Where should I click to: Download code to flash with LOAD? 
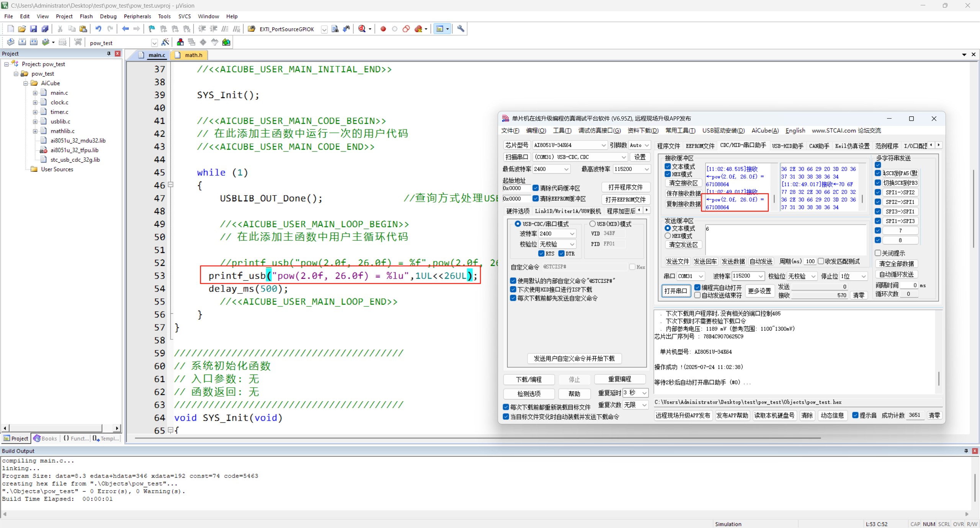click(78, 42)
